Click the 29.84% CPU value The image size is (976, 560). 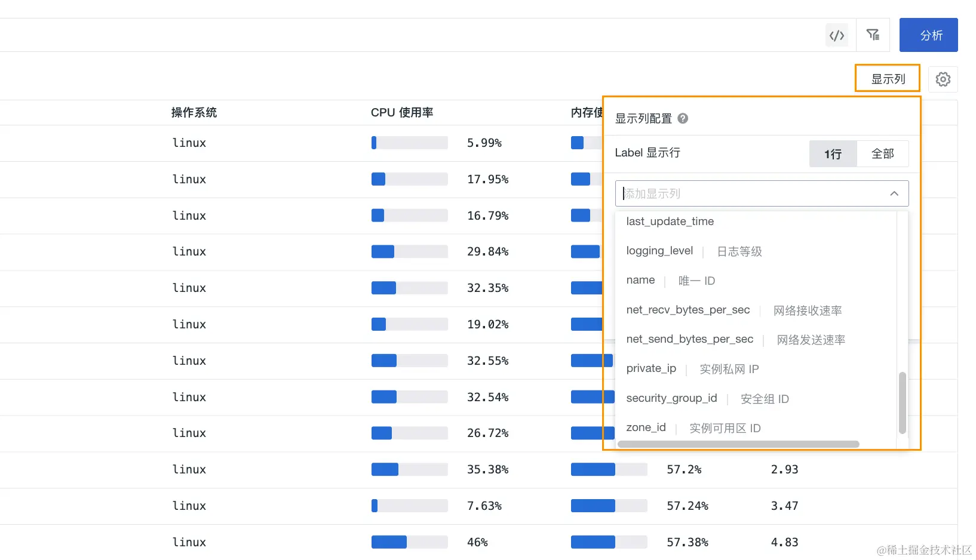click(488, 251)
